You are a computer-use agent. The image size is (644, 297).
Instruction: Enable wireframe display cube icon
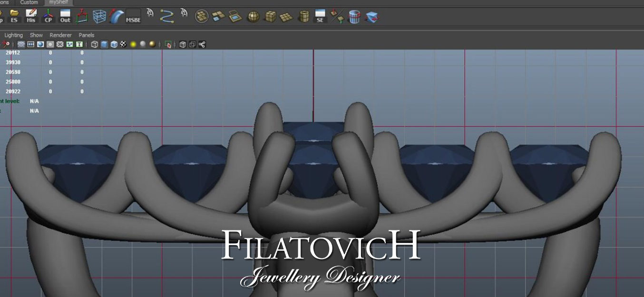click(95, 44)
